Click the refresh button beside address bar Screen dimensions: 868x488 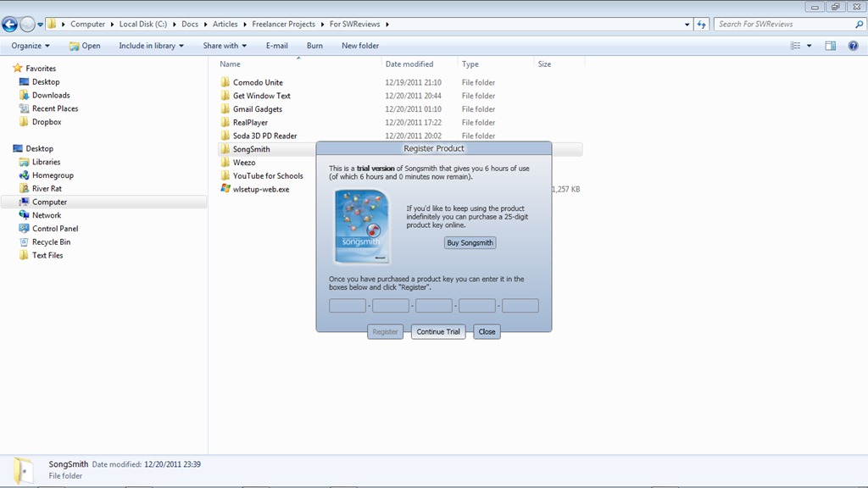[x=701, y=25]
